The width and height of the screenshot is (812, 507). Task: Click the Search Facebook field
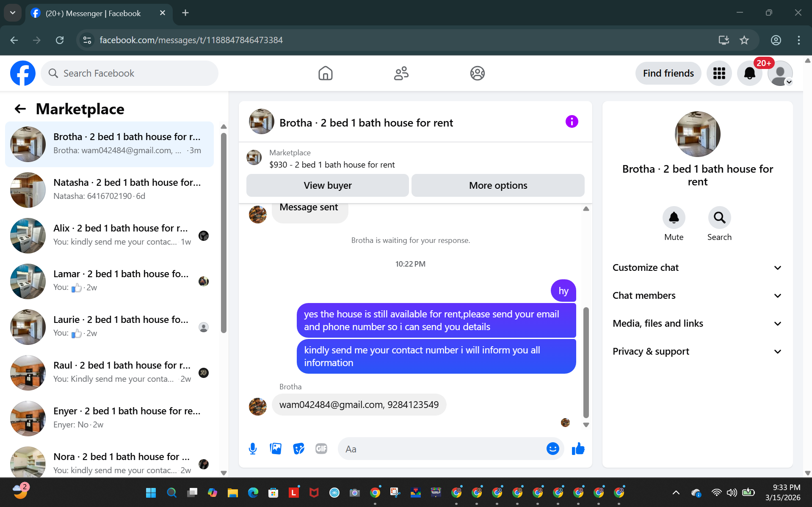130,73
